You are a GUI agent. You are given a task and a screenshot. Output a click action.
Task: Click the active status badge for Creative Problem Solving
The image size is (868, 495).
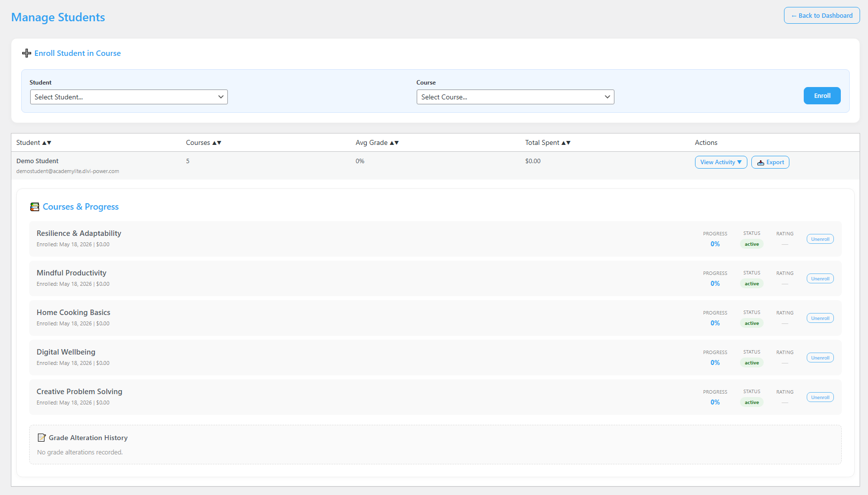click(752, 403)
